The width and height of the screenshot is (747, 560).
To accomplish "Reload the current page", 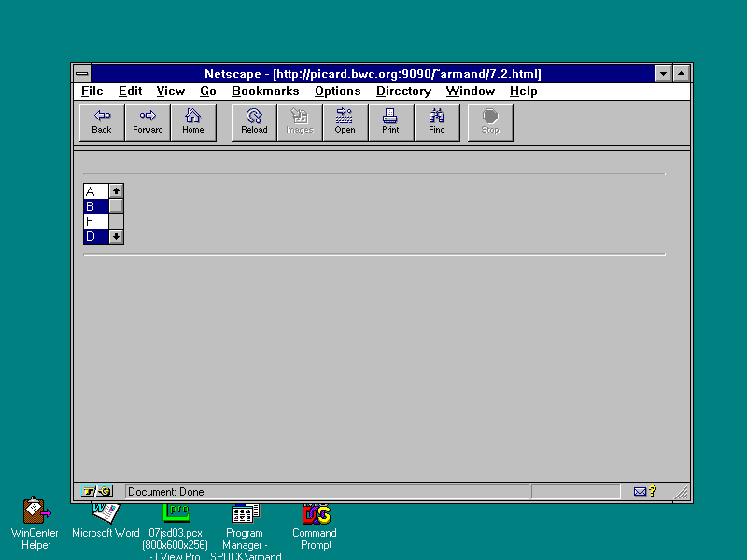I will tap(254, 122).
